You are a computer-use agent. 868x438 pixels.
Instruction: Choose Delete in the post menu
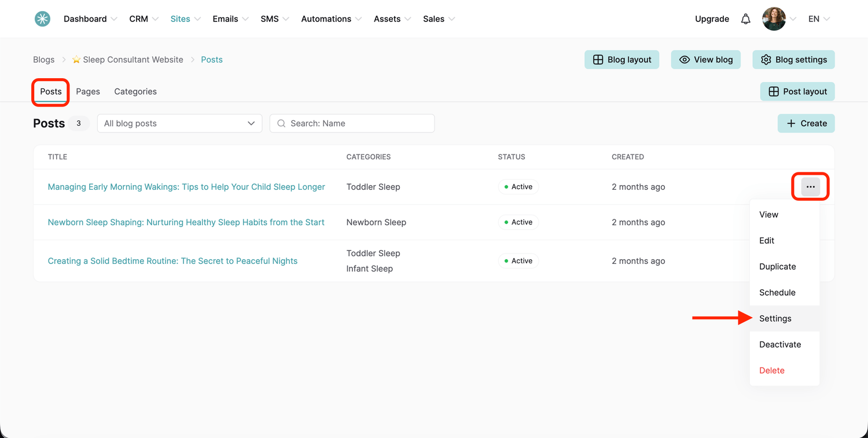785,371
